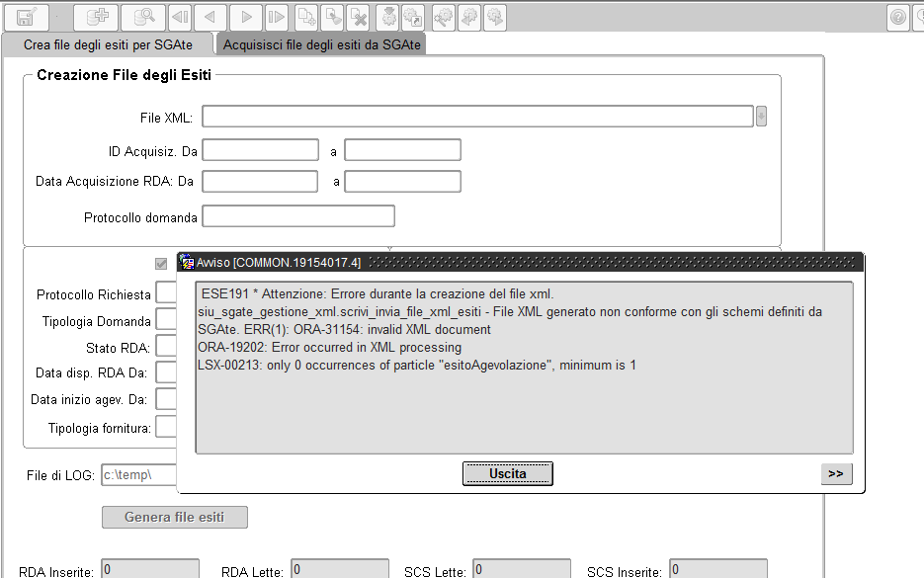Click the Avviso dialog title icon
This screenshot has height=578, width=924.
coord(187,262)
